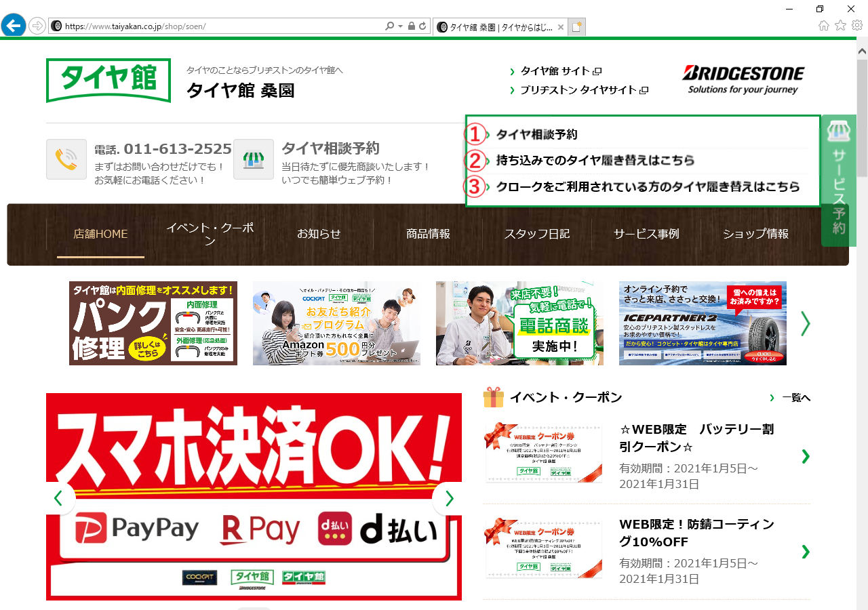
Task: Click the vertical scrollbar thumb
Action: click(x=862, y=119)
